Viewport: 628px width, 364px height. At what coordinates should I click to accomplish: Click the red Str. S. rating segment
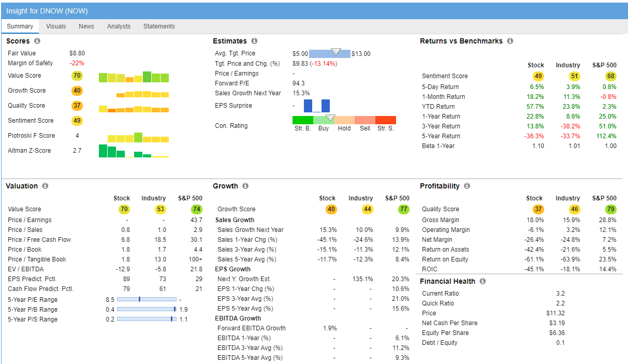pyautogui.click(x=386, y=120)
